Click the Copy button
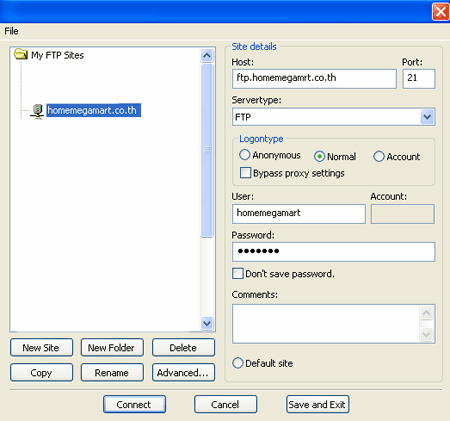This screenshot has height=421, width=450. (x=41, y=372)
